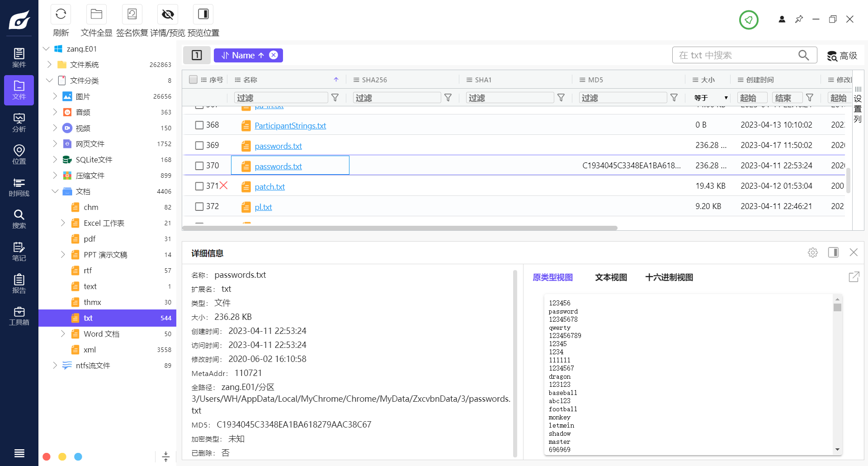Open patch.txt file link

coord(270,187)
